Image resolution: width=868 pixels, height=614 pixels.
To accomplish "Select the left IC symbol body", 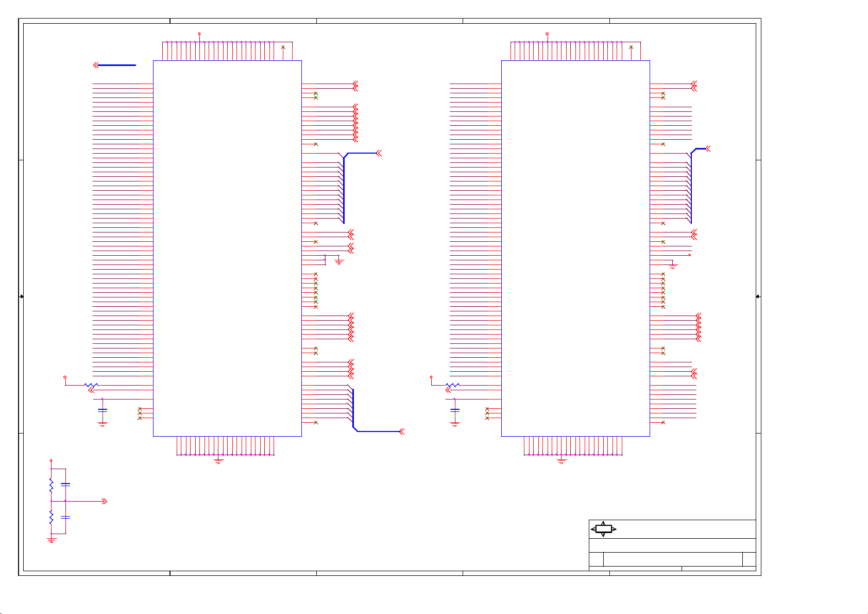I will 227,248.
